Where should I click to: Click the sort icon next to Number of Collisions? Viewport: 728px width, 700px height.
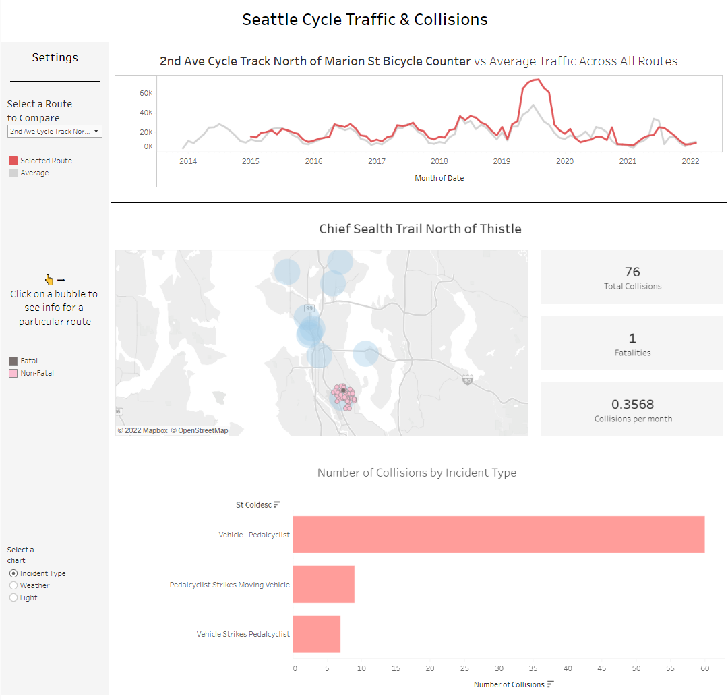tap(551, 684)
